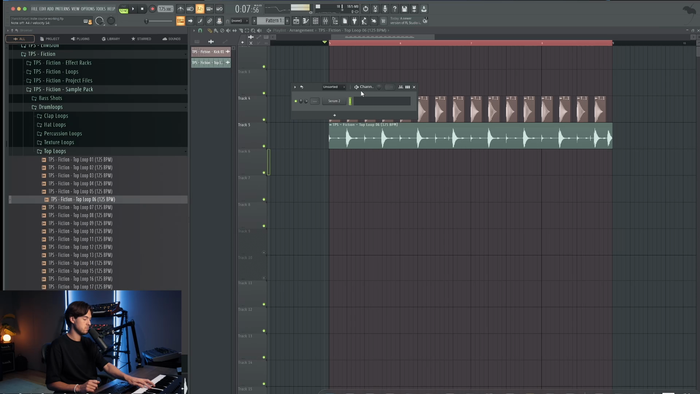Click the Top Loop 06 audio clip
This screenshot has width=700, height=394.
(471, 136)
